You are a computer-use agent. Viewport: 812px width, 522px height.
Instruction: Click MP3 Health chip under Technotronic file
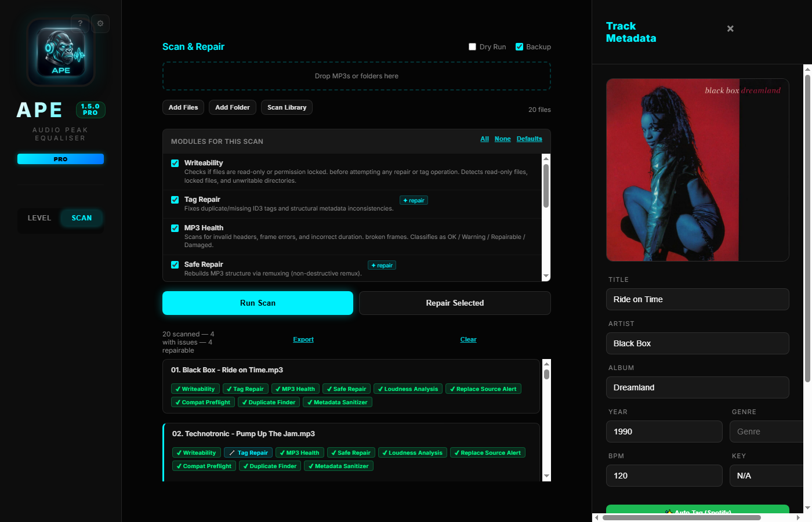pyautogui.click(x=300, y=453)
